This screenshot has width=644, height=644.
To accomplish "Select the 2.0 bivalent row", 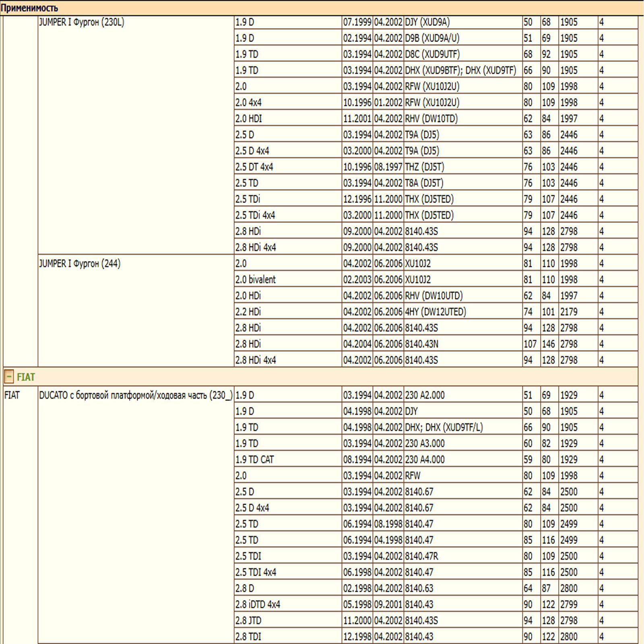I will tap(436, 280).
